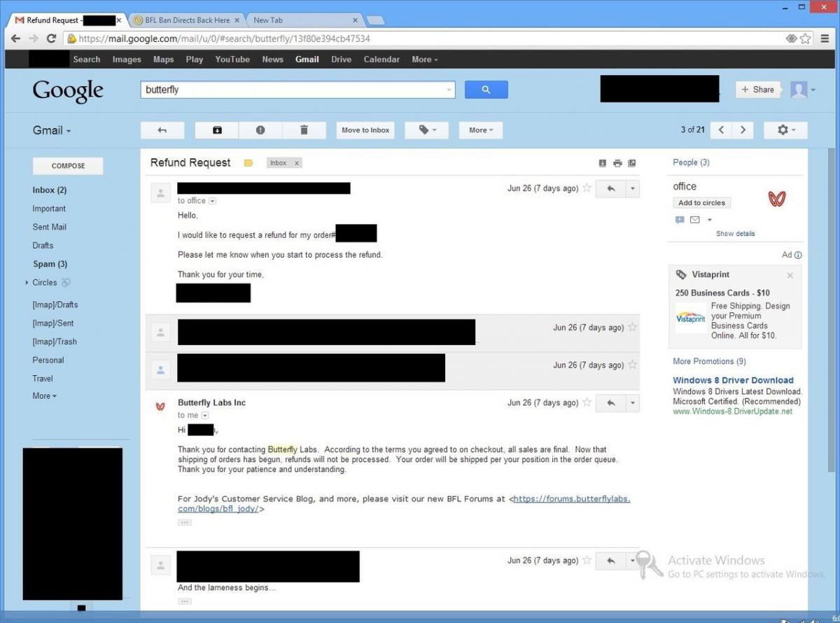Toggle the yellow importance marker on Refund Request
Viewport: 840px width, 623px height.
pos(248,163)
